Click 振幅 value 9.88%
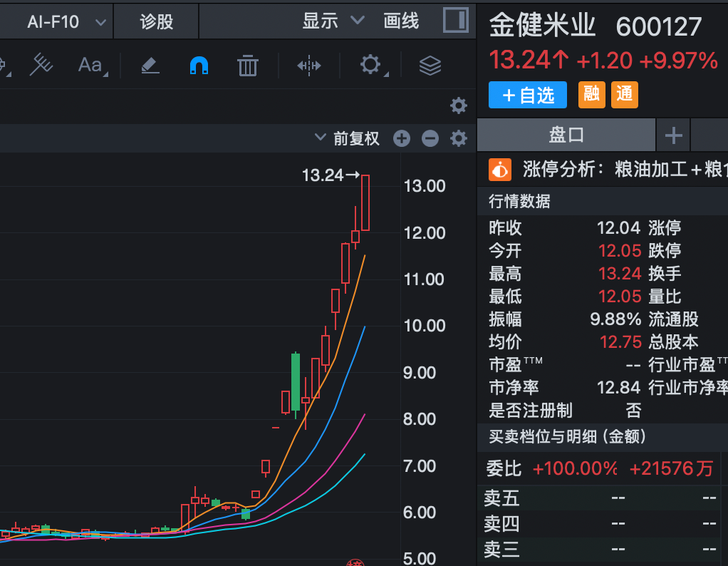Viewport: 728px width, 566px height. pos(615,319)
